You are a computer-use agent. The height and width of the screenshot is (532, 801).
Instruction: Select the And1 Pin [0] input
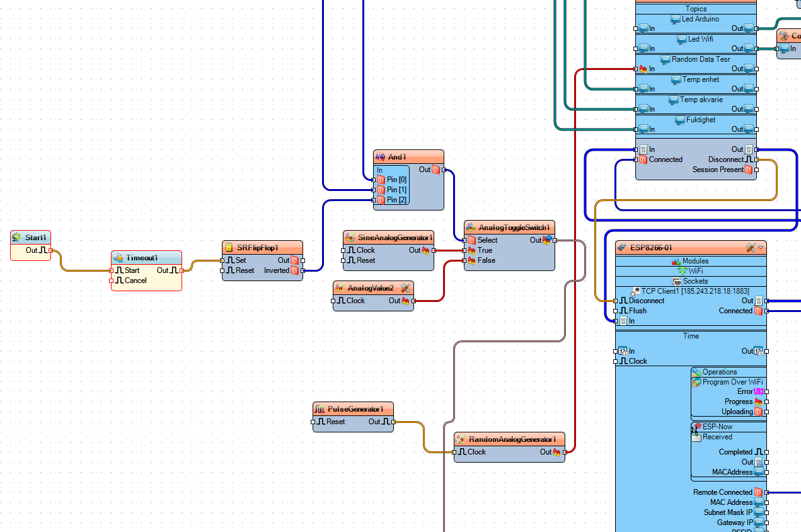(x=373, y=180)
